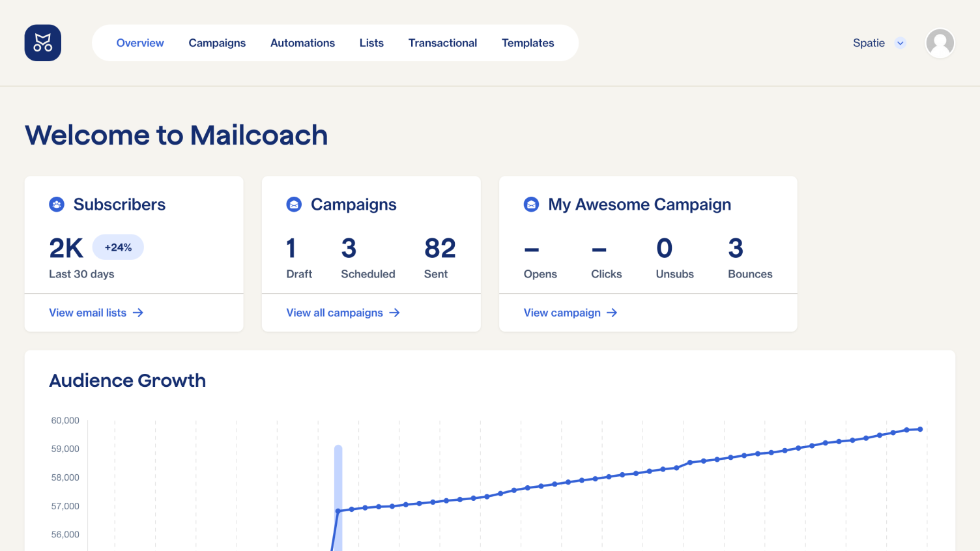Click the Subscribers card icon
The height and width of the screenshot is (551, 980).
point(57,205)
